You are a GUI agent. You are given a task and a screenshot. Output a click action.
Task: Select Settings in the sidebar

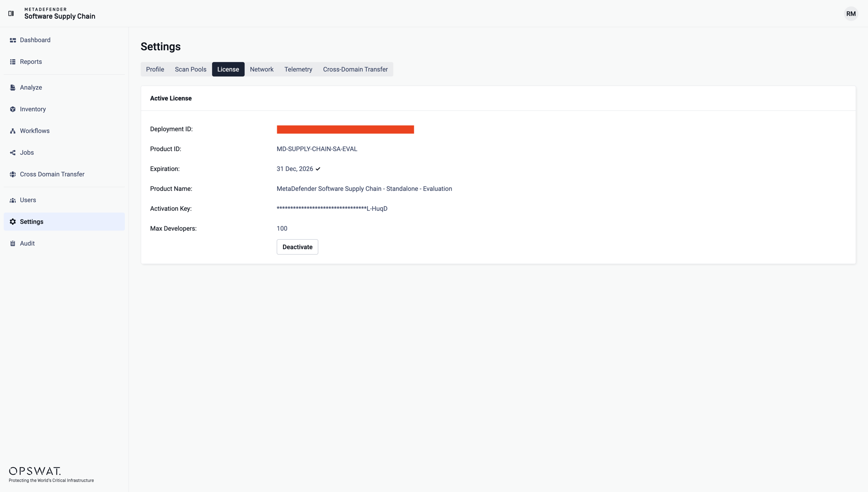[x=64, y=222]
